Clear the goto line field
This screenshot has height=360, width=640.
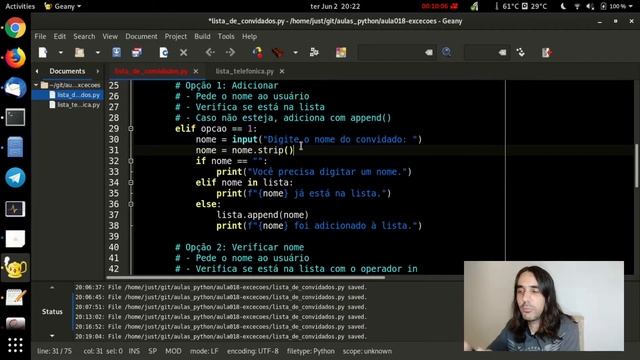[x=502, y=52]
